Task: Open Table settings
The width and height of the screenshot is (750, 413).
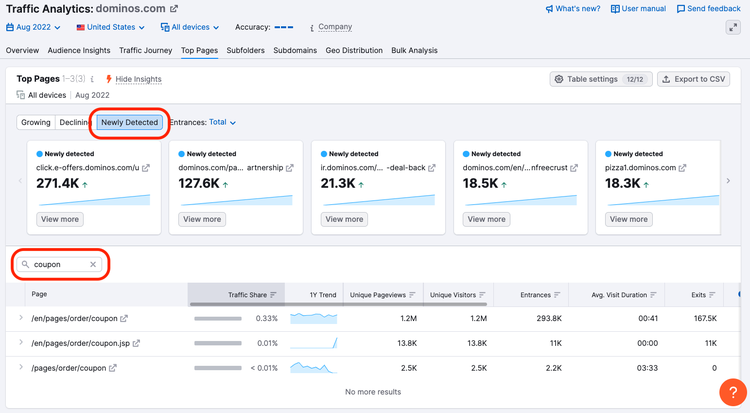Action: coord(601,79)
